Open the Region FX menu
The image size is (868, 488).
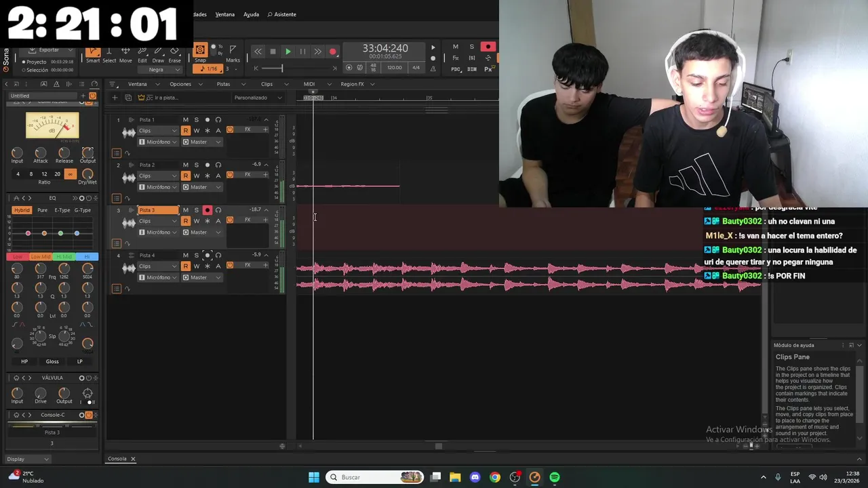[x=357, y=84]
